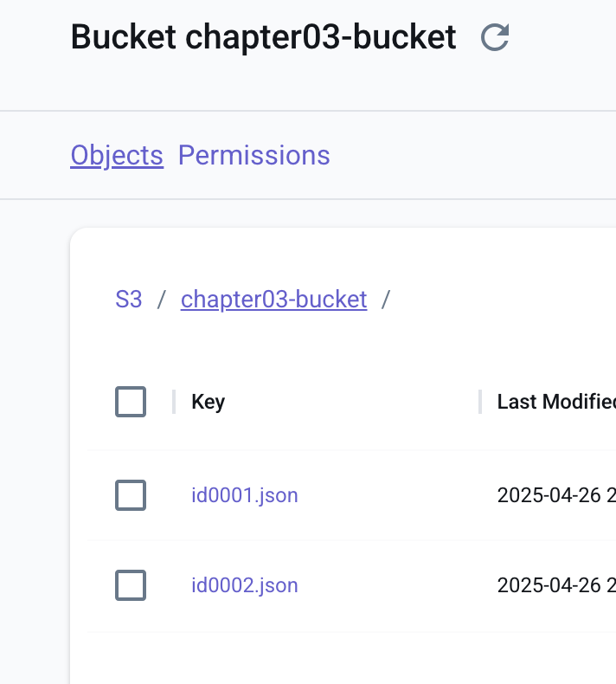Click the "Bucket chapter03-bucket" page heading
The height and width of the screenshot is (684, 616).
pyautogui.click(x=263, y=37)
